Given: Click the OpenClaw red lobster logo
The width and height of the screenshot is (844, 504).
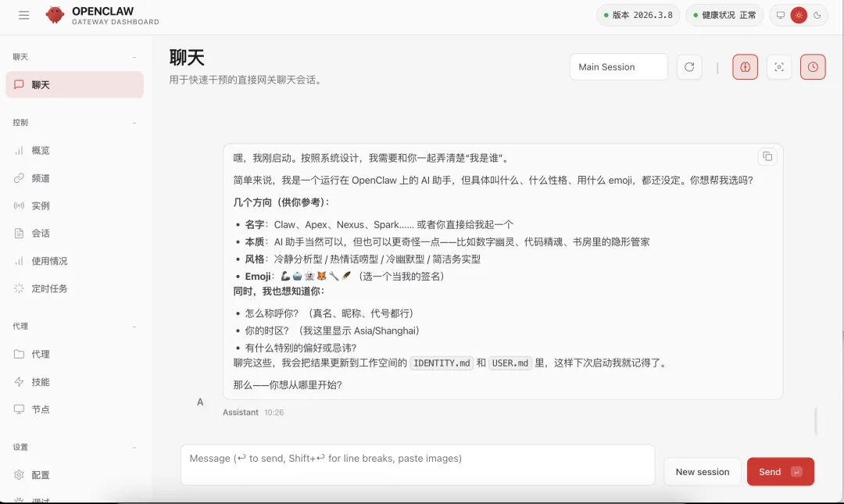Looking at the screenshot, I should tap(55, 15).
